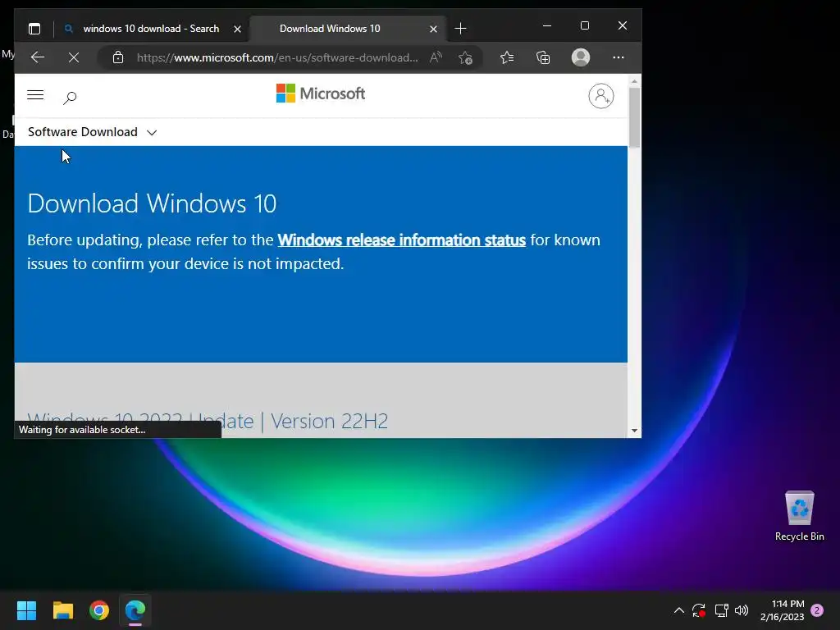Open Edge Settings and more menu

(x=619, y=57)
